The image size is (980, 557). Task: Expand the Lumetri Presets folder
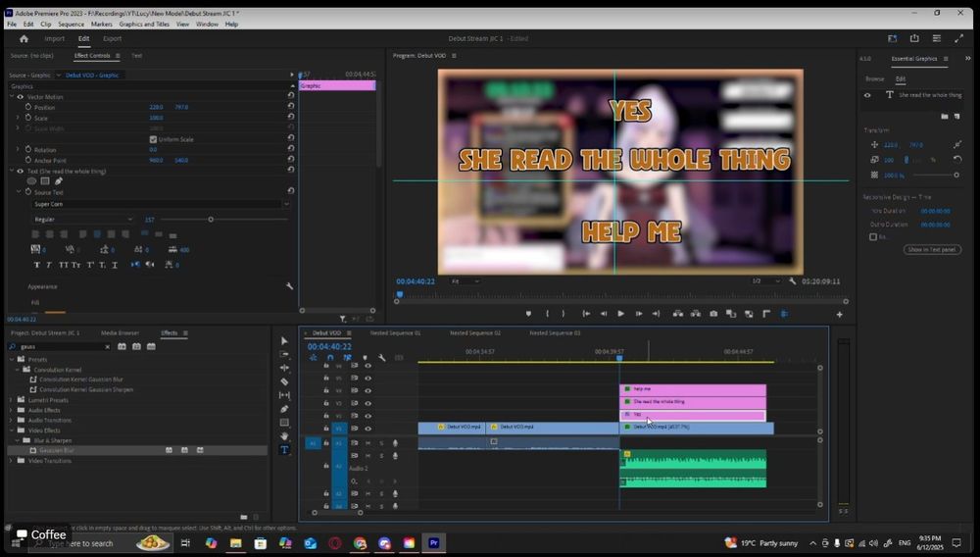(11, 400)
